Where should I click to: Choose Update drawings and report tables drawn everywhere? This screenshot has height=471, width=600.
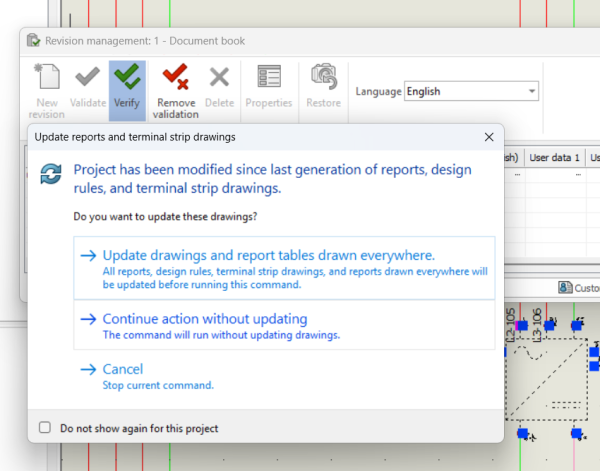click(284, 268)
